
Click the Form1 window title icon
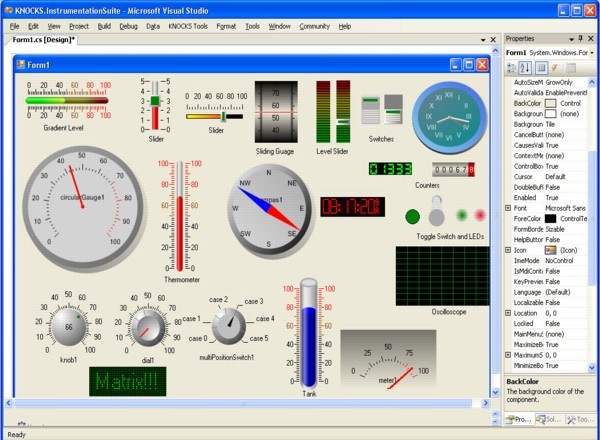[20, 64]
